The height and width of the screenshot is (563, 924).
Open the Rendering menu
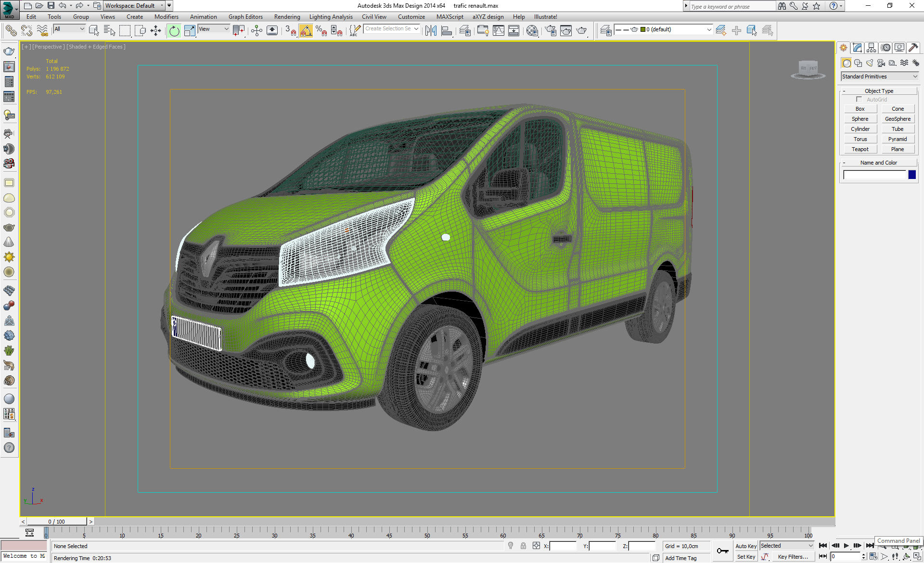(x=287, y=17)
